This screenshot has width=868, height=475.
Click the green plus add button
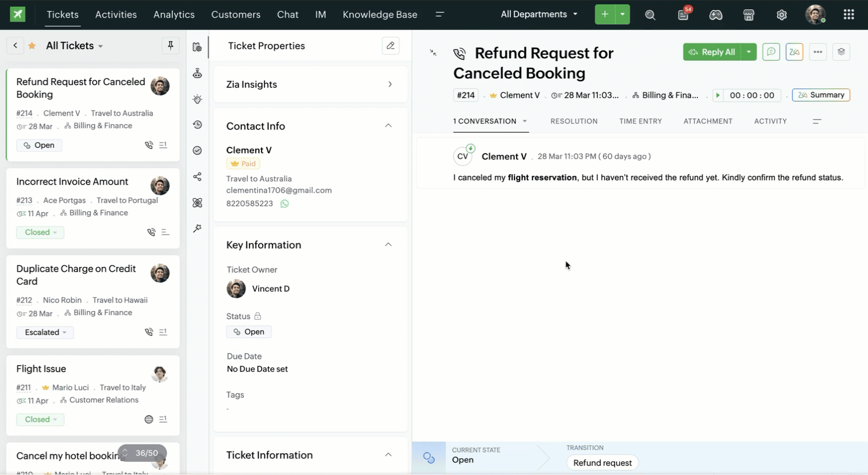coord(605,14)
